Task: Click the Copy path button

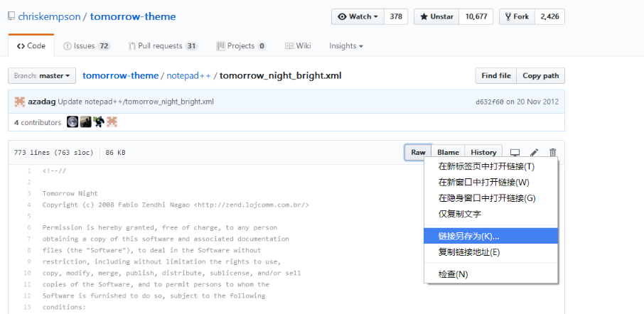Action: [540, 75]
